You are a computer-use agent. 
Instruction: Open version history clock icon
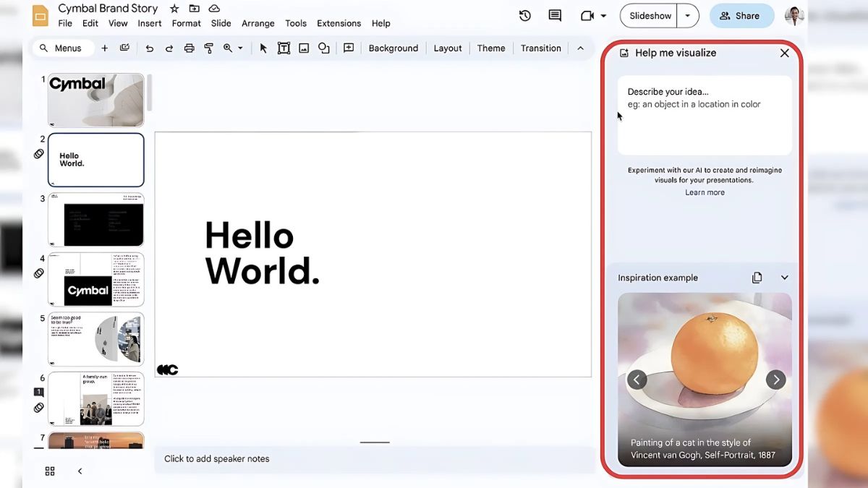525,16
